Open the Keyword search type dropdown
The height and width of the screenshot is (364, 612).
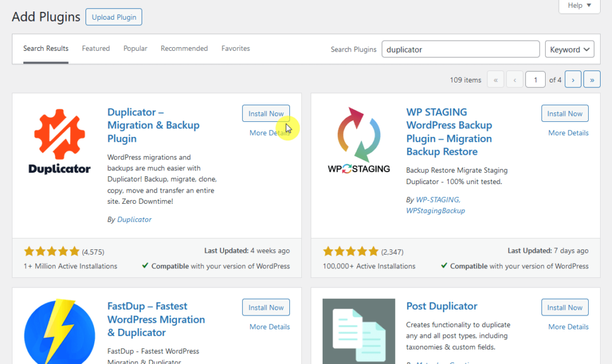[x=570, y=50]
